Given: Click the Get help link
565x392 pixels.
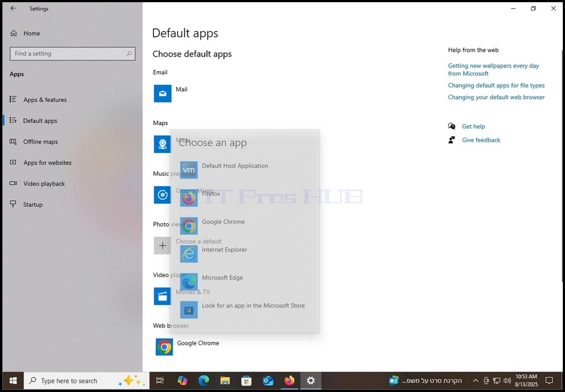Looking at the screenshot, I should coord(473,126).
